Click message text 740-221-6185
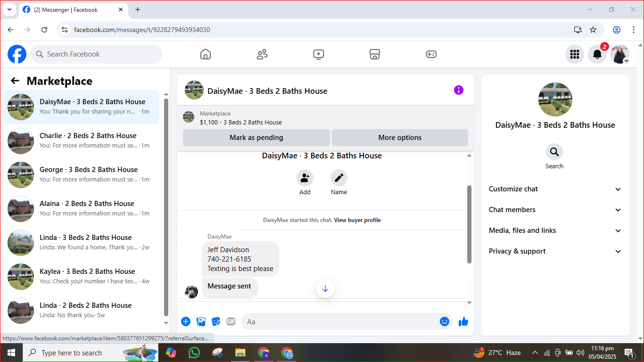Image resolution: width=644 pixels, height=362 pixels. pos(229,259)
